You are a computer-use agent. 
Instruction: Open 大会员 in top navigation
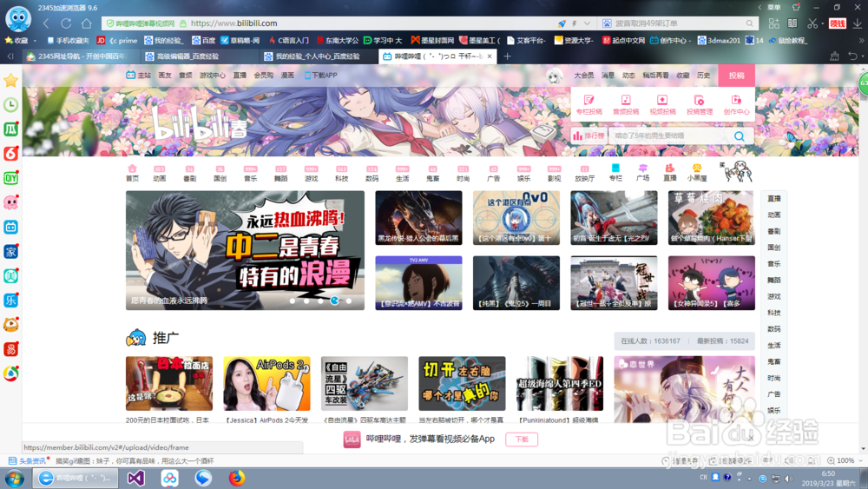pyautogui.click(x=583, y=76)
